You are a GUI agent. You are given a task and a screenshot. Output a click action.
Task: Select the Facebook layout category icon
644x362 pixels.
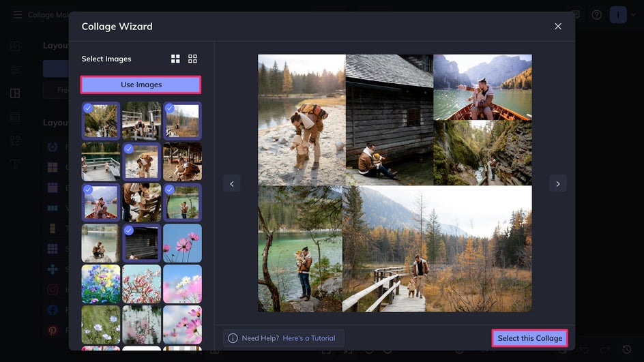53,310
